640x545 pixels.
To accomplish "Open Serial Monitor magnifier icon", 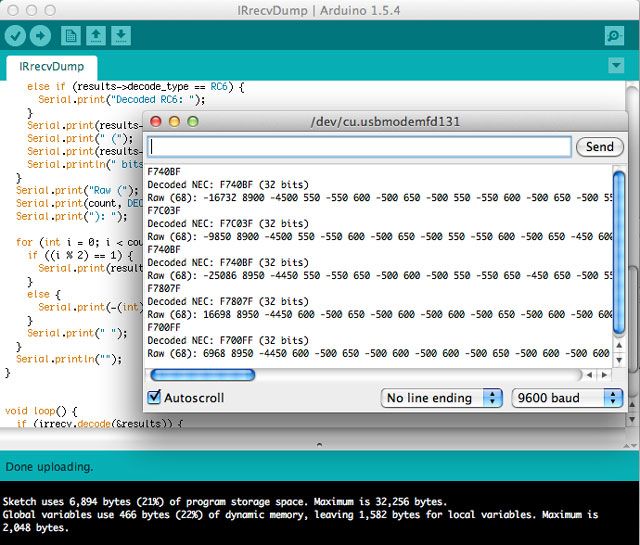I will (x=615, y=36).
